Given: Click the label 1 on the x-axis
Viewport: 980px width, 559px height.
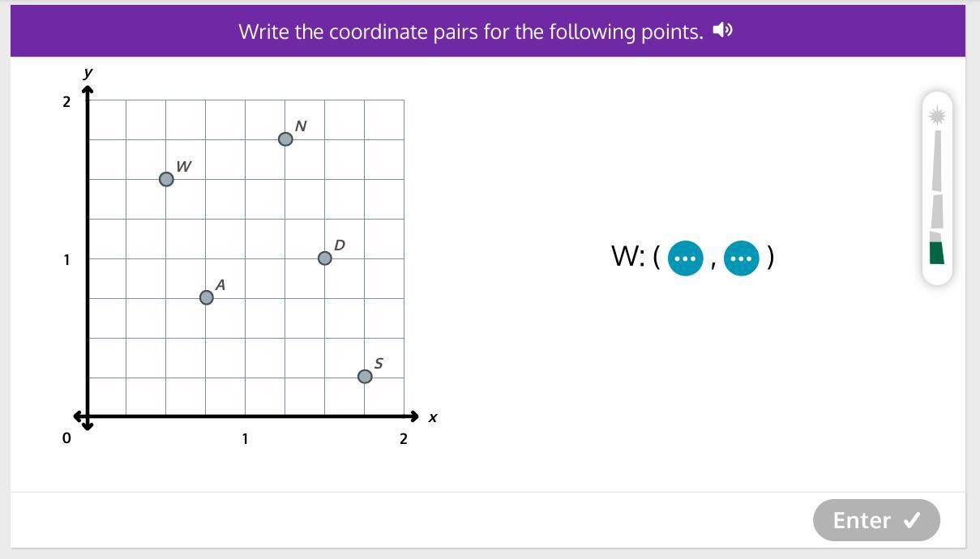Looking at the screenshot, I should 245,439.
